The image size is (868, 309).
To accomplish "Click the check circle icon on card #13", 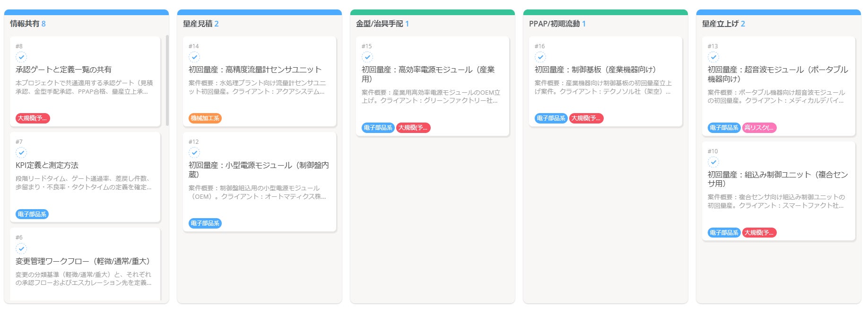I will click(x=713, y=57).
